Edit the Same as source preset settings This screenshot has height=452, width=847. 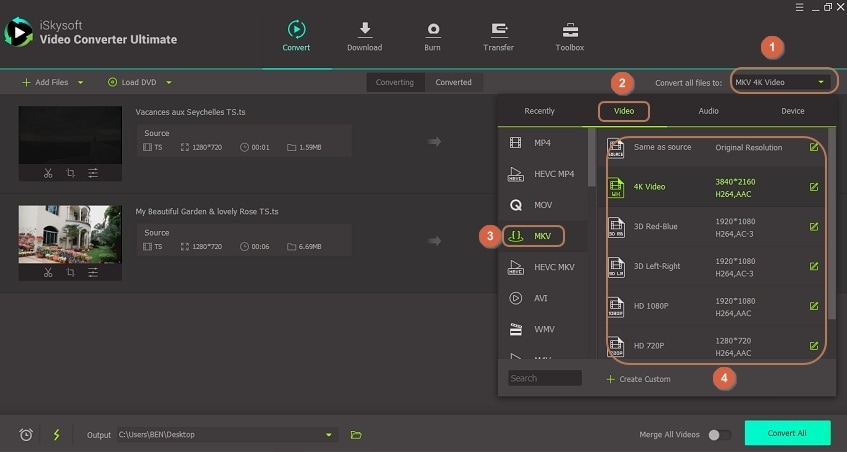coord(814,147)
